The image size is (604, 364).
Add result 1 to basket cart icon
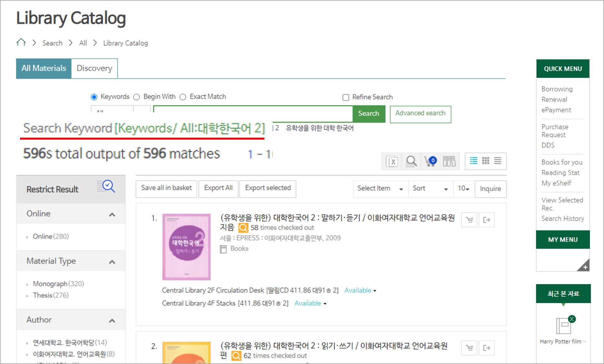point(469,220)
